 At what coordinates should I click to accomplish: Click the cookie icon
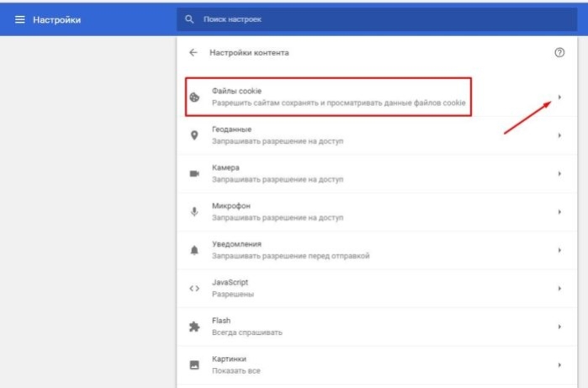point(194,97)
